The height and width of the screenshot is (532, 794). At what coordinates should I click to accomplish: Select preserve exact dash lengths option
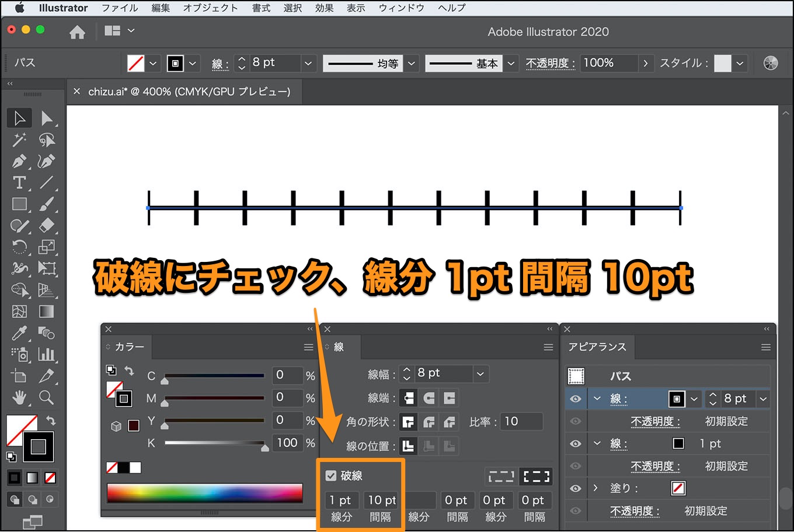pyautogui.click(x=501, y=477)
